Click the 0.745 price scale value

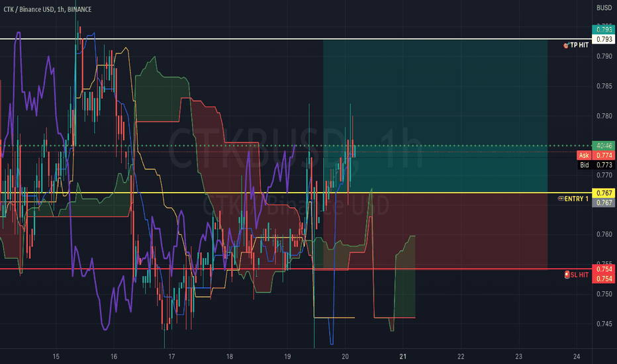point(604,324)
